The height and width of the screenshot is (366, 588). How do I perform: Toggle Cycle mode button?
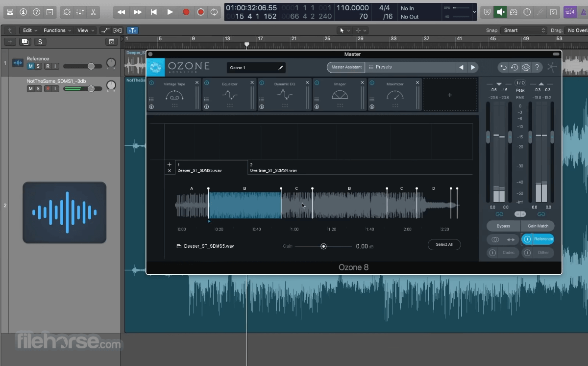pyautogui.click(x=214, y=12)
